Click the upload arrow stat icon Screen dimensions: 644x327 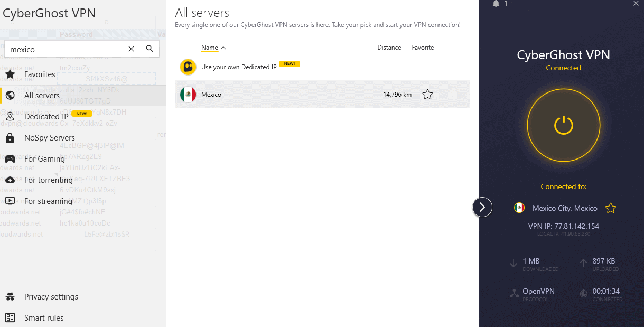click(583, 263)
